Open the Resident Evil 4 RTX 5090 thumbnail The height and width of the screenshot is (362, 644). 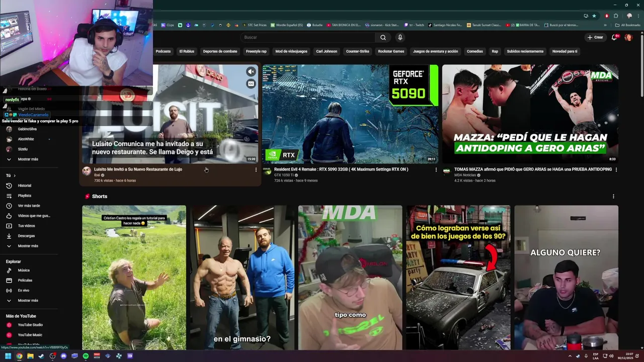(x=350, y=114)
